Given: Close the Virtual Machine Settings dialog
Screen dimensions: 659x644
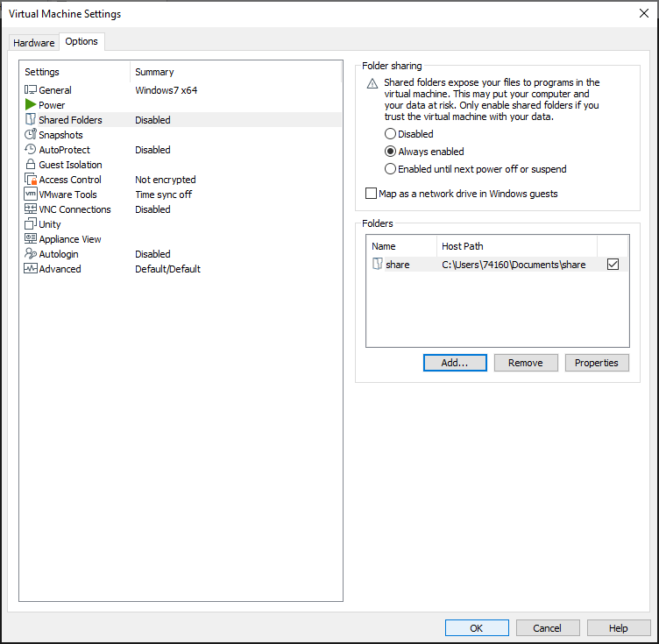Looking at the screenshot, I should click(x=644, y=13).
